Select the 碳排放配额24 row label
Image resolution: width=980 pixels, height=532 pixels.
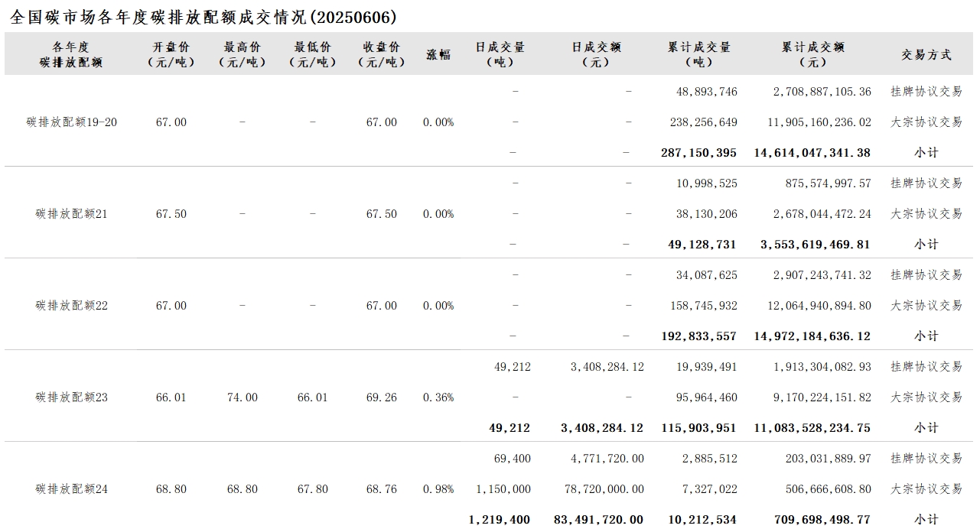tap(72, 489)
